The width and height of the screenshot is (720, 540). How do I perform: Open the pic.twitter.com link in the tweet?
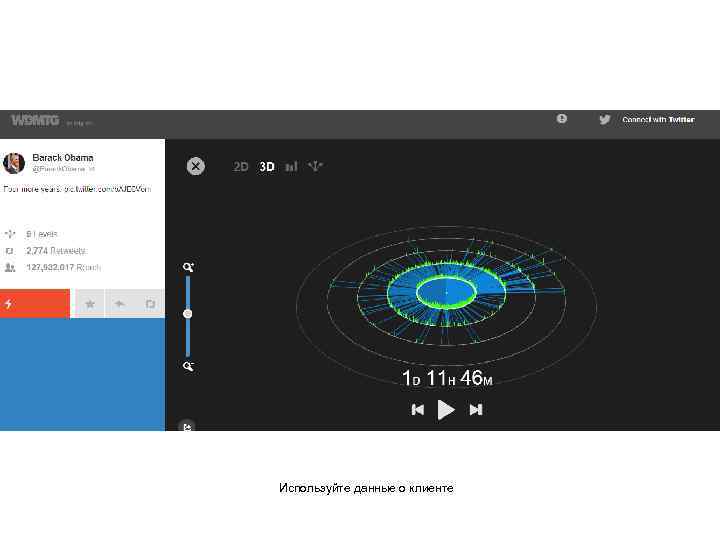tap(107, 189)
